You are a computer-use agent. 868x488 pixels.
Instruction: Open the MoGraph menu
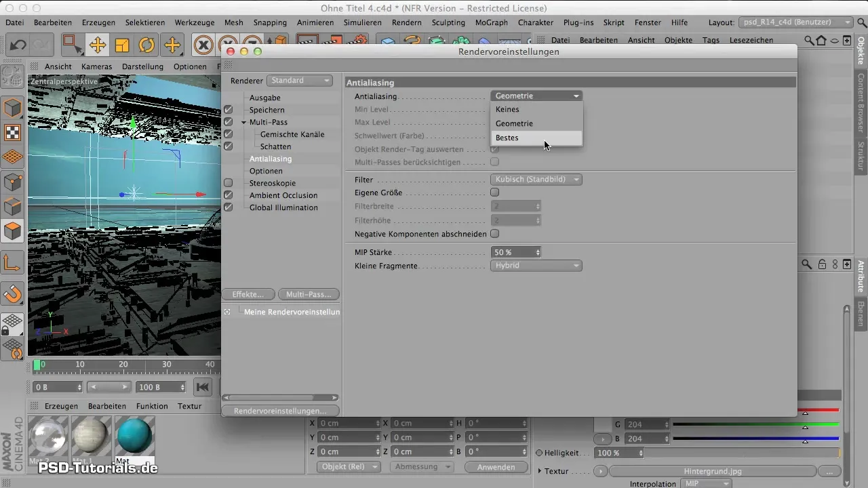coord(491,22)
